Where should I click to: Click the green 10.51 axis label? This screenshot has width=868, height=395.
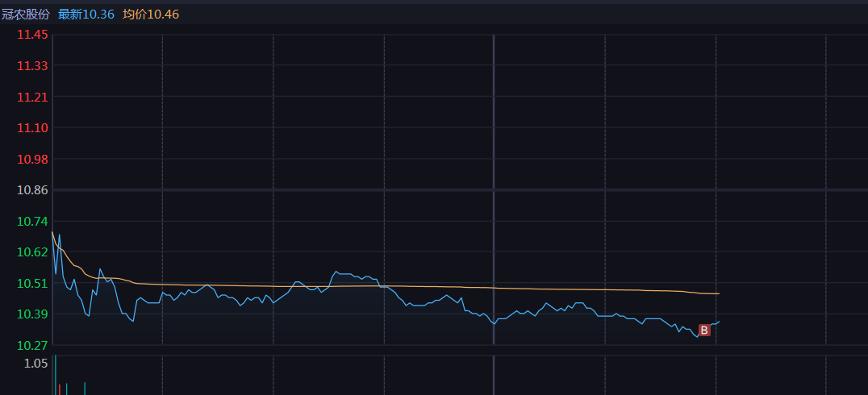[x=32, y=283]
